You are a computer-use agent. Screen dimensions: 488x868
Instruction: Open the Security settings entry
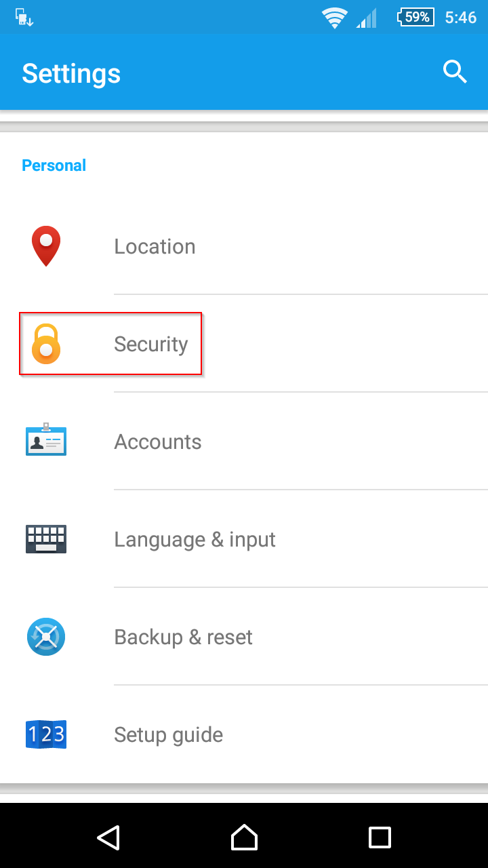coord(244,344)
